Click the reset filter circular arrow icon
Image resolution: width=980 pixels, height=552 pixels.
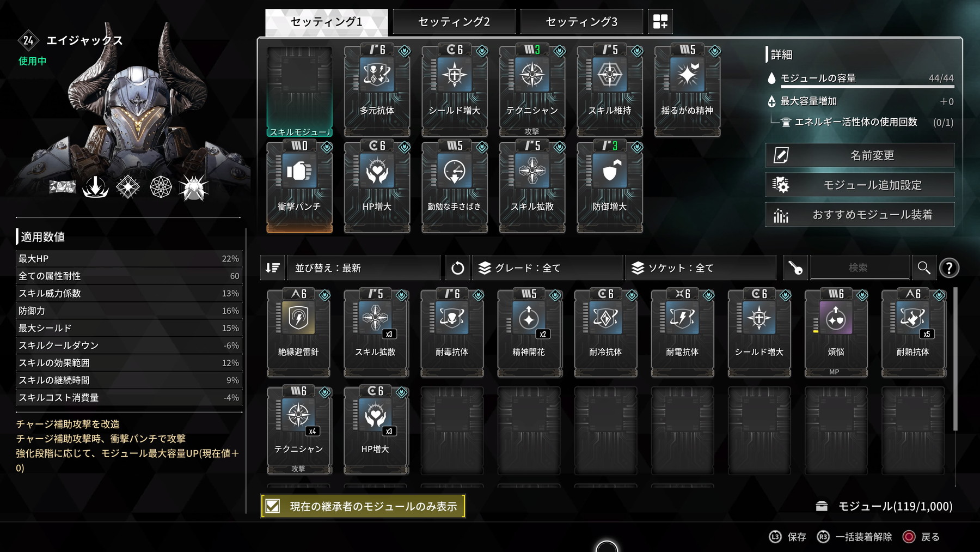click(x=457, y=268)
